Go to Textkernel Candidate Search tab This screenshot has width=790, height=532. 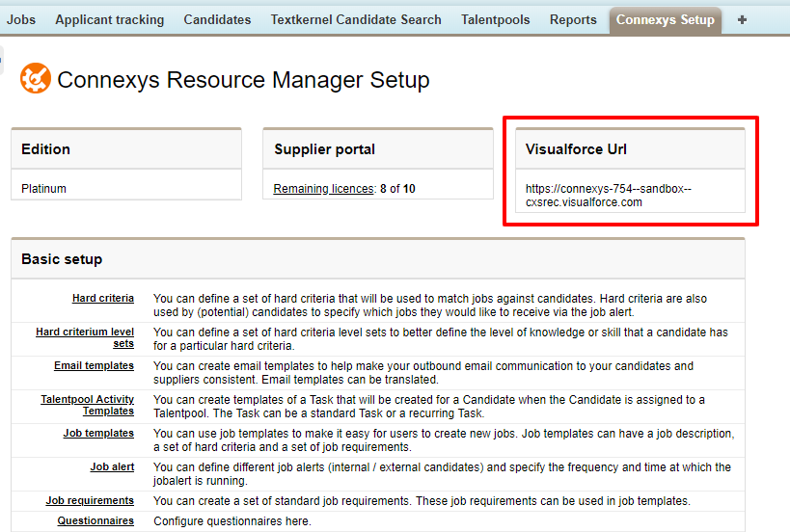(356, 19)
